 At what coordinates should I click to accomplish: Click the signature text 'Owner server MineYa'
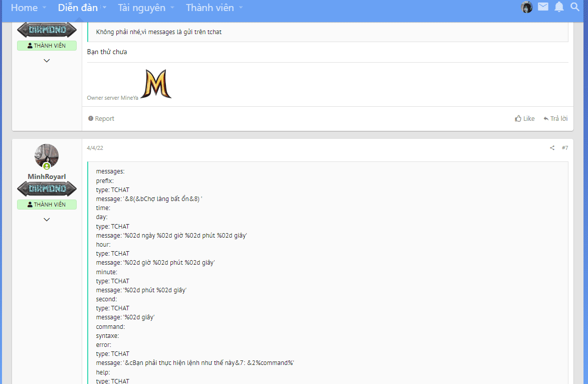point(112,98)
